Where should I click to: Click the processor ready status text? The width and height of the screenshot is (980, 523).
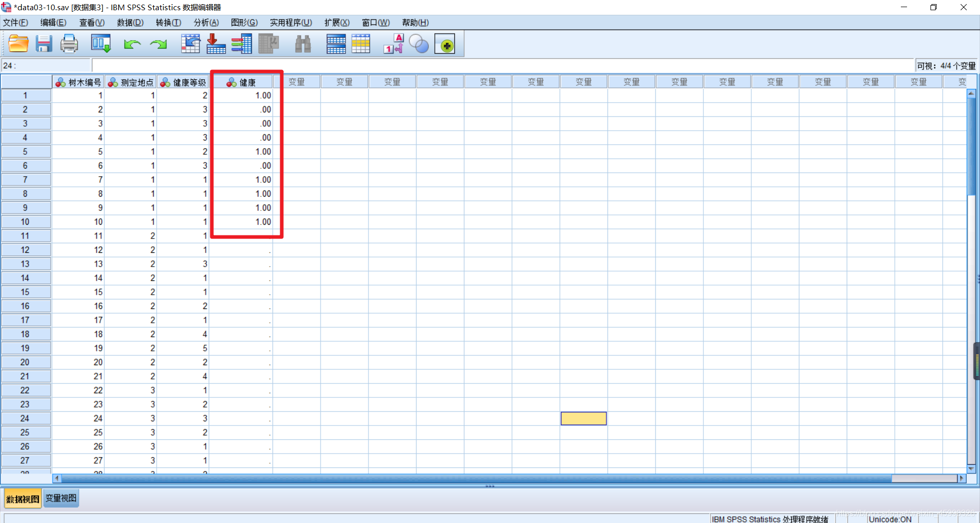(770, 519)
